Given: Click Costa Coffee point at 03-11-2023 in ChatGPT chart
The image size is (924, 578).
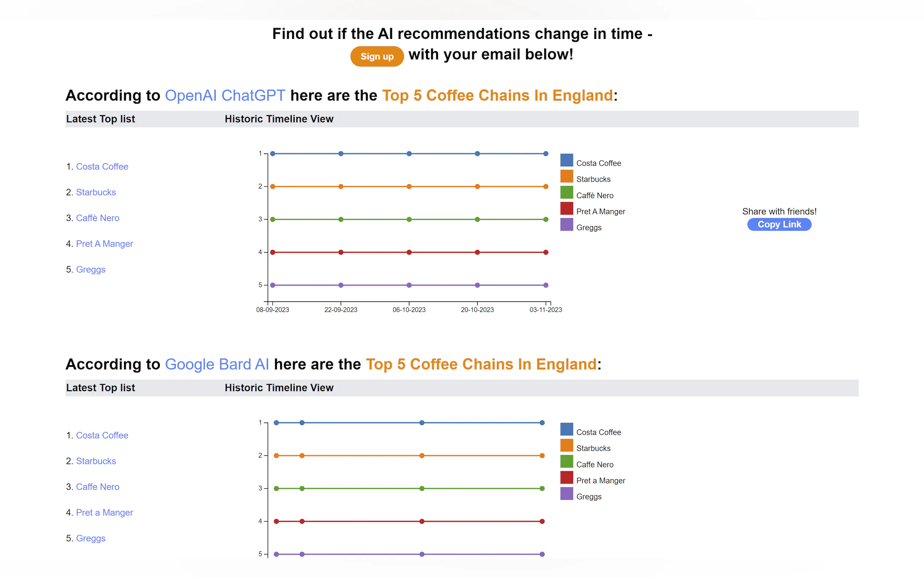Looking at the screenshot, I should (546, 154).
